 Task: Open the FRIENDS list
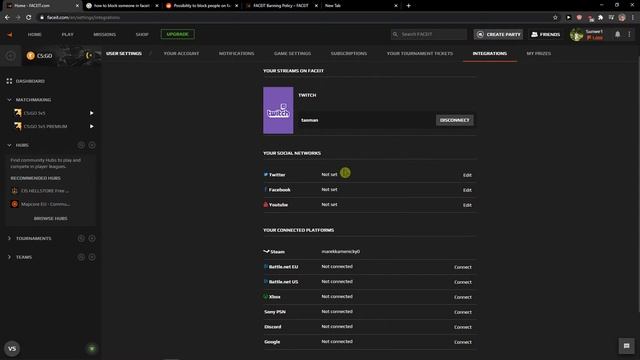click(545, 34)
